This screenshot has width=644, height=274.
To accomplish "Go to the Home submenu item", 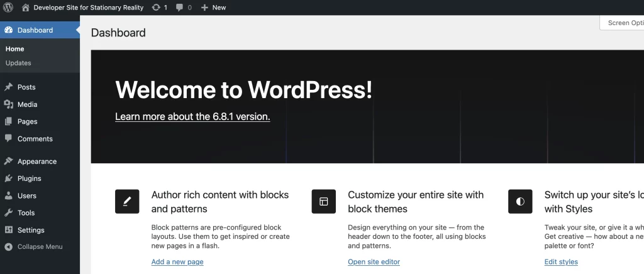I will pos(15,49).
